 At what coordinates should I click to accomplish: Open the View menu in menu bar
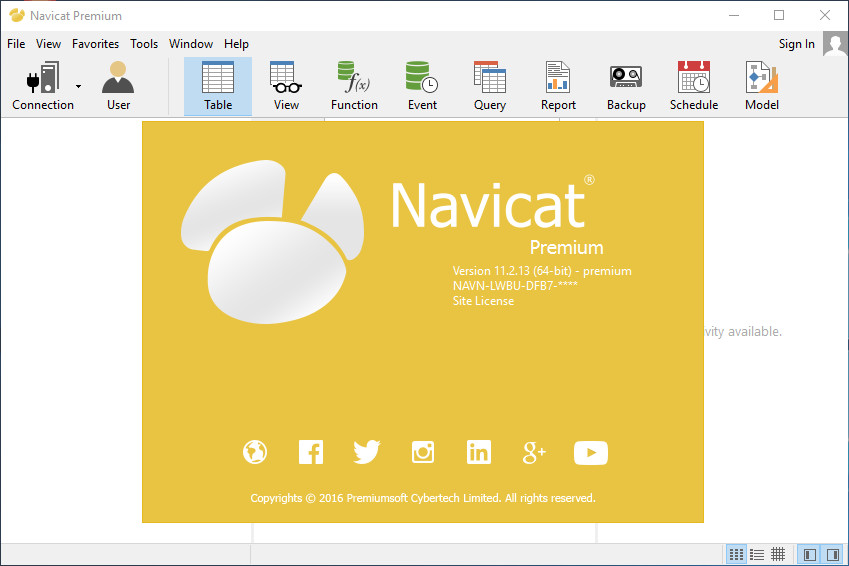tap(48, 44)
